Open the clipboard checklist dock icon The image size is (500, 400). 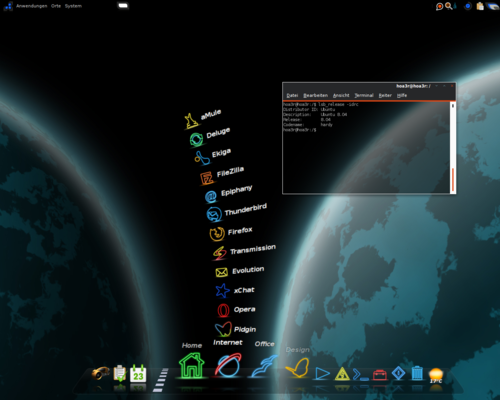pyautogui.click(x=120, y=373)
